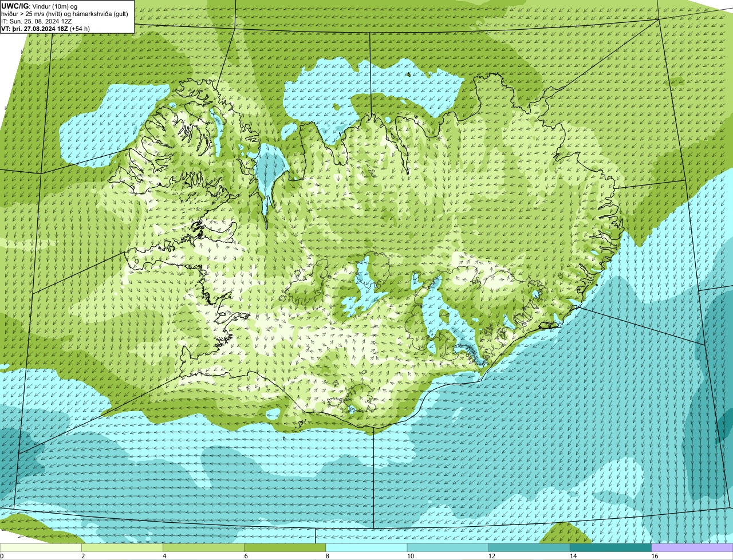733x560 pixels.
Task: Click the '4' label on the color scale
Action: point(164,556)
